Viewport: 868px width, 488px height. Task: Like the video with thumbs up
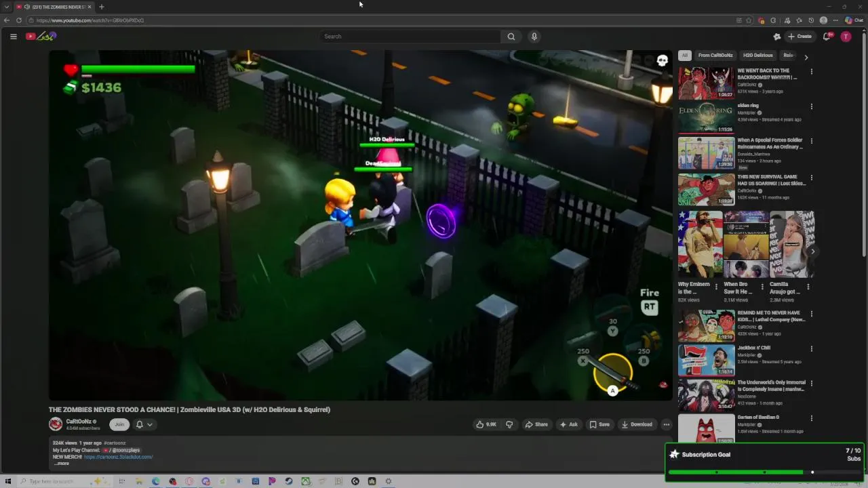point(486,424)
